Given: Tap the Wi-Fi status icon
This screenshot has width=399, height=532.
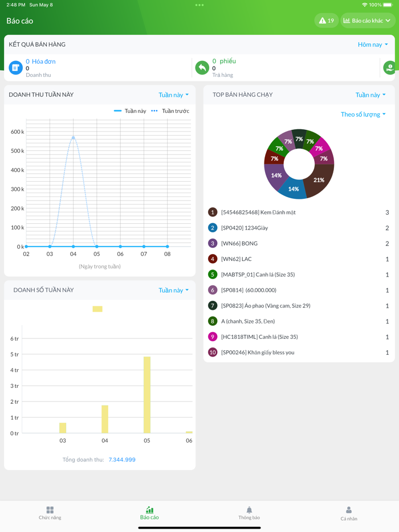Looking at the screenshot, I should coord(365,5).
